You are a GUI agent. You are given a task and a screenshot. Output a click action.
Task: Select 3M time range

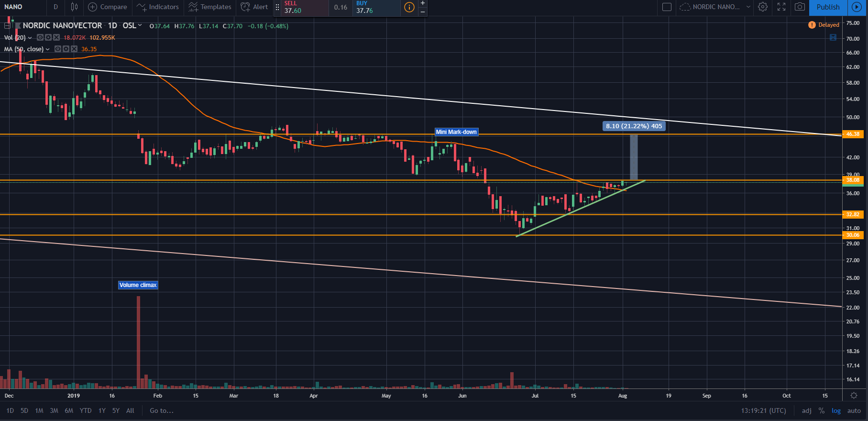54,410
